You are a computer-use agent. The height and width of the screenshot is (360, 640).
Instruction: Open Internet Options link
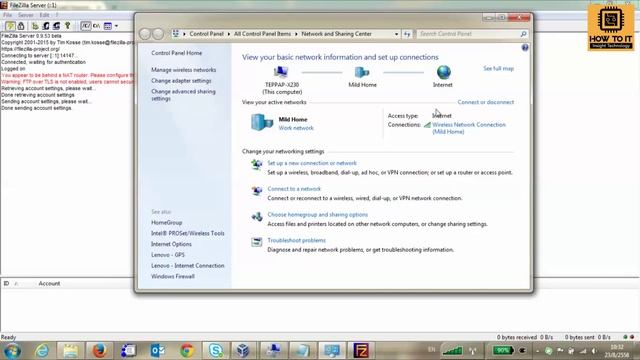171,244
